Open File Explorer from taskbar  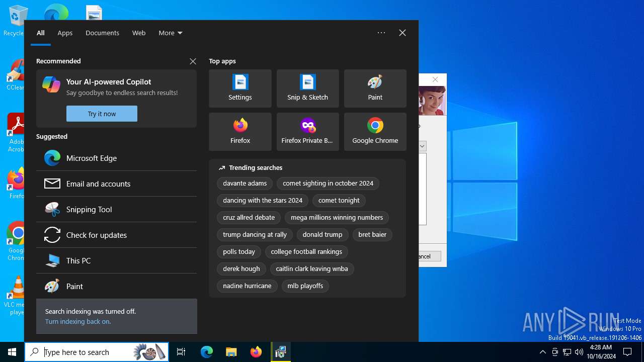pos(231,352)
